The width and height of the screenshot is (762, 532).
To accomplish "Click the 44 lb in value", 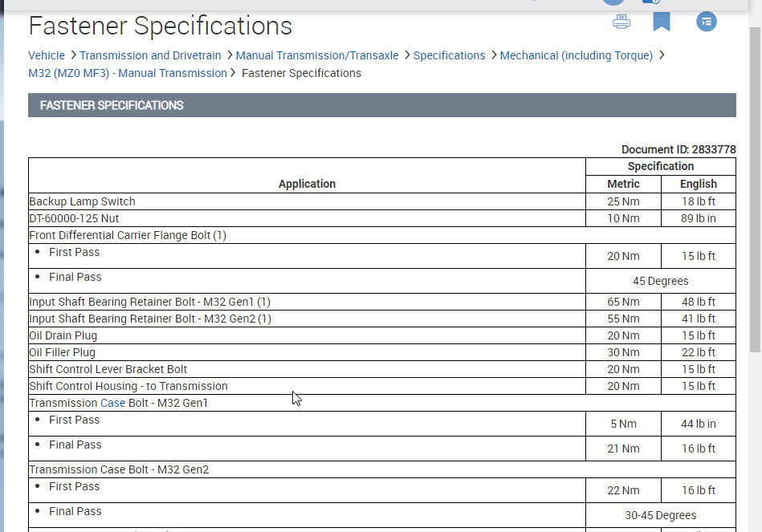I will [699, 424].
